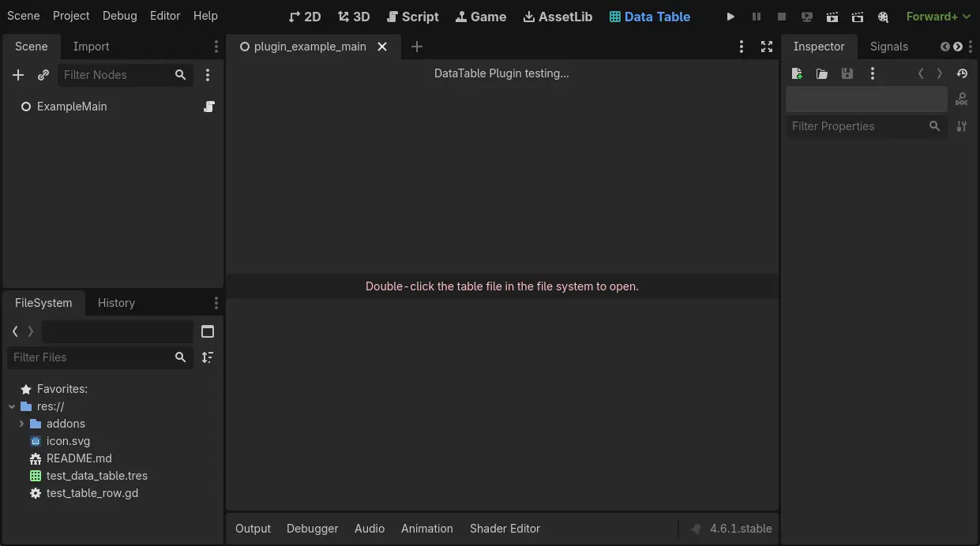This screenshot has height=546, width=980.
Task: Create a new resource in the Inspector
Action: pyautogui.click(x=797, y=73)
